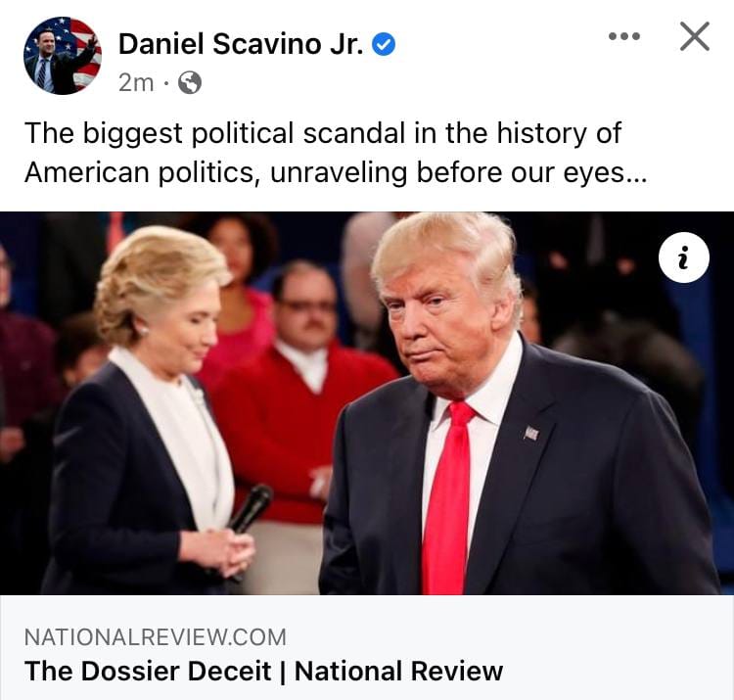
Task: Open The Dossier Deceit article title
Action: click(x=263, y=671)
